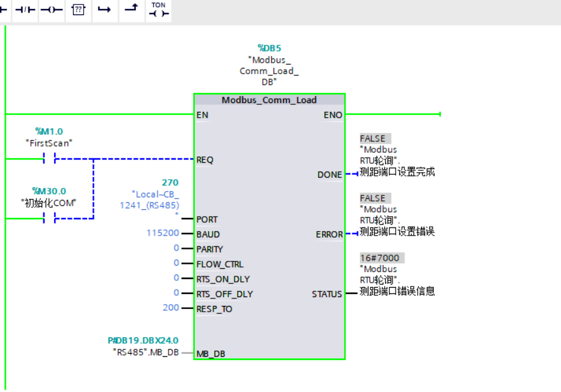
Task: Select the 初始化COM contact on M30.0
Action: 50,219
